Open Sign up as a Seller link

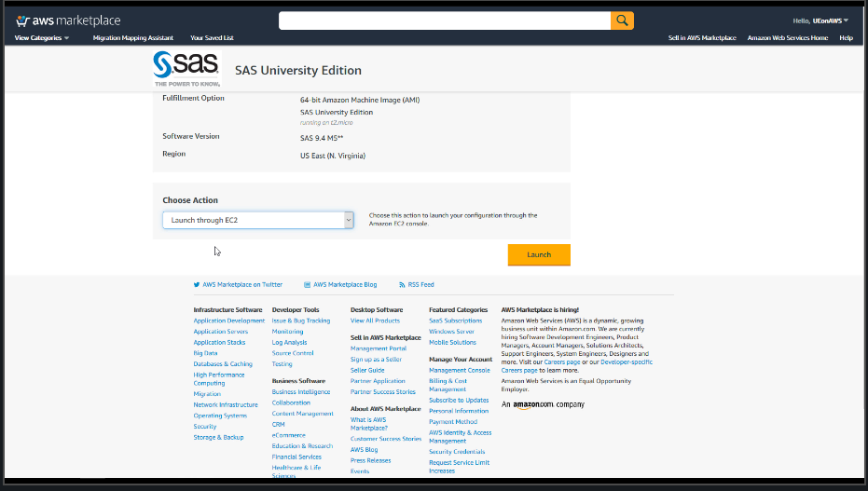(x=376, y=360)
